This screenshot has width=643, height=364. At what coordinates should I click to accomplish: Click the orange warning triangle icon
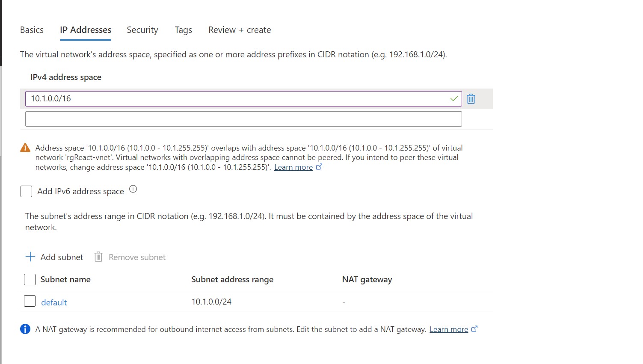25,148
